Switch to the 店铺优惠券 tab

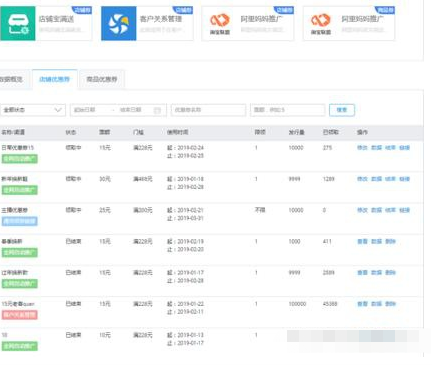coord(55,79)
